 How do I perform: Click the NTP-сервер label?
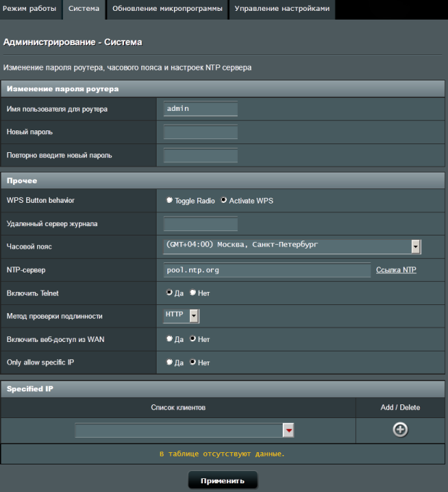click(x=26, y=270)
